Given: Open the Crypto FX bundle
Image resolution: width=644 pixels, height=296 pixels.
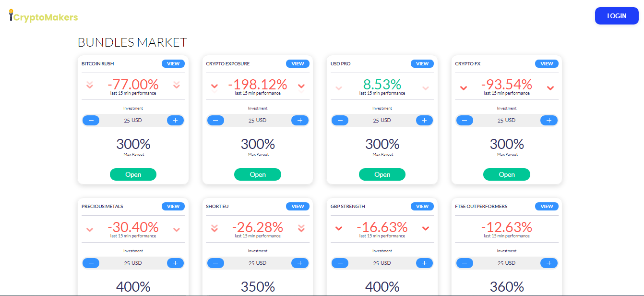Looking at the screenshot, I should point(507,174).
